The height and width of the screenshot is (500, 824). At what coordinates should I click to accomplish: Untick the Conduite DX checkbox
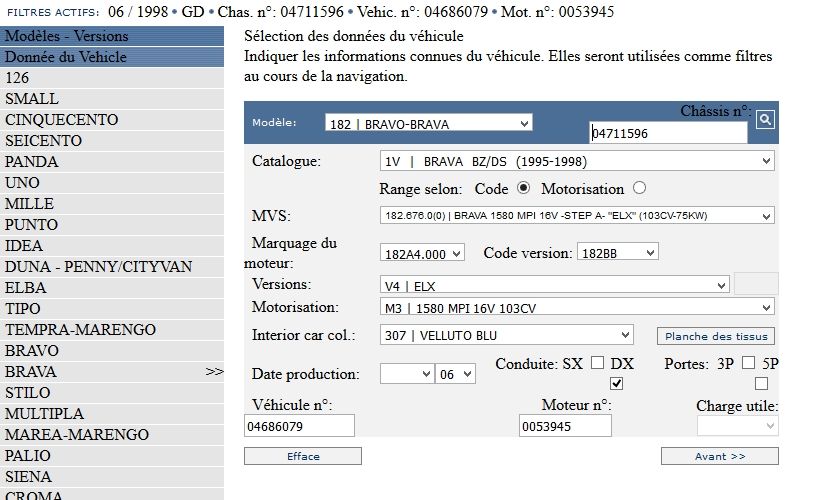(616, 384)
